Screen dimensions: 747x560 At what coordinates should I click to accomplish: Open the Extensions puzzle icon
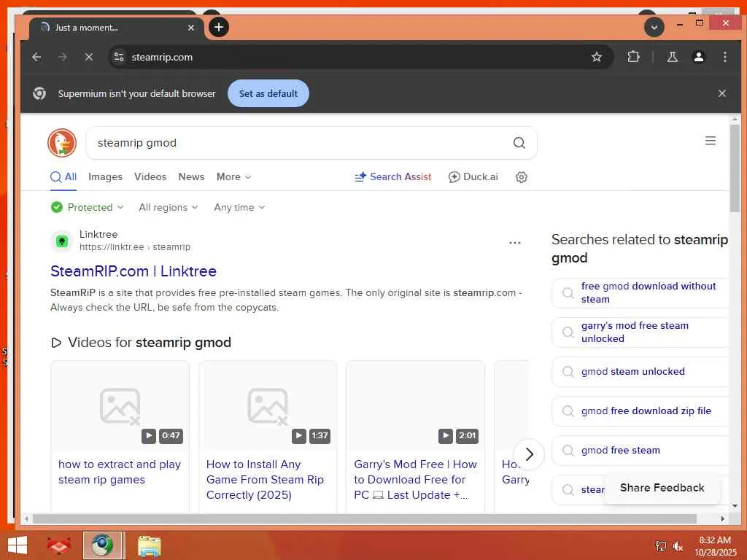[x=633, y=57]
